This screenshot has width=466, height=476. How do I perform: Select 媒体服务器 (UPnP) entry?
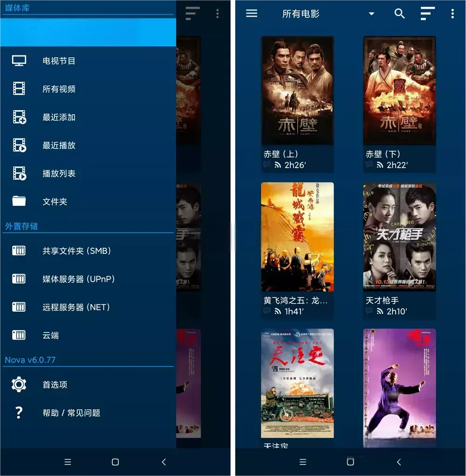[x=78, y=279]
